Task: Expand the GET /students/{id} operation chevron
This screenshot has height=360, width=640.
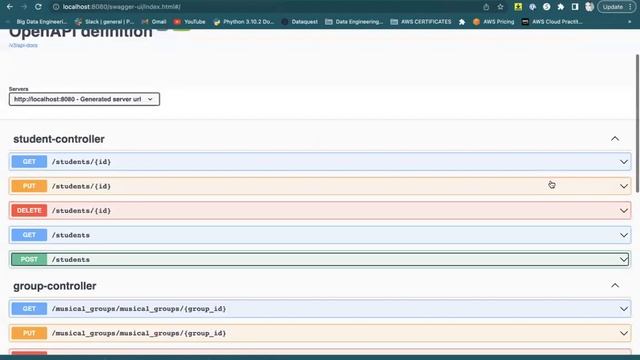Action: [x=624, y=162]
